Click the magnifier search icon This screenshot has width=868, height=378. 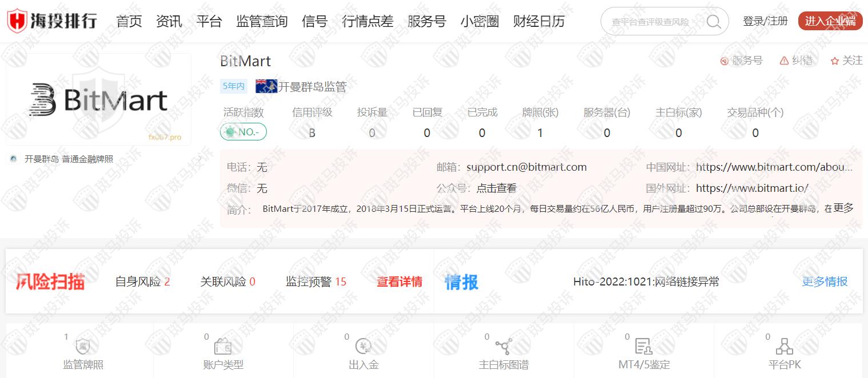click(x=714, y=22)
